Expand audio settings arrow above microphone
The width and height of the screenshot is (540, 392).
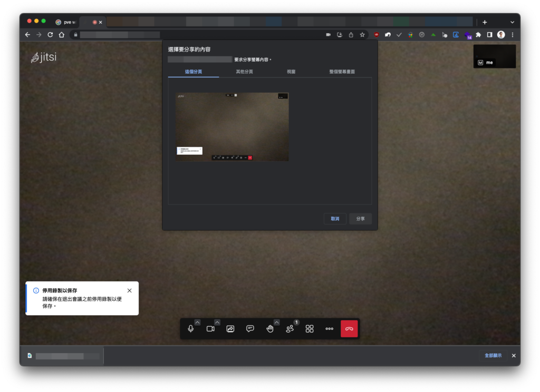coord(197,322)
